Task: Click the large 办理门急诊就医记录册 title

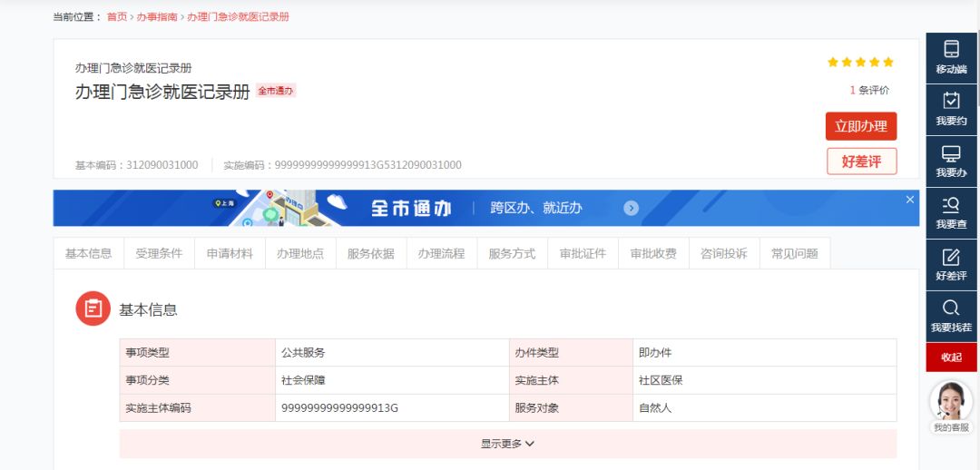Action: [x=162, y=92]
